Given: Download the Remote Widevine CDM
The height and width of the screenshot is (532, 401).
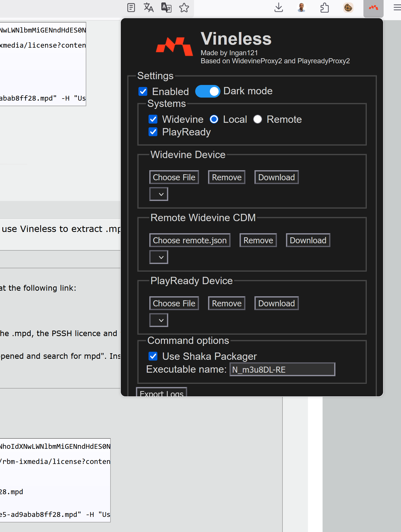Looking at the screenshot, I should point(308,240).
